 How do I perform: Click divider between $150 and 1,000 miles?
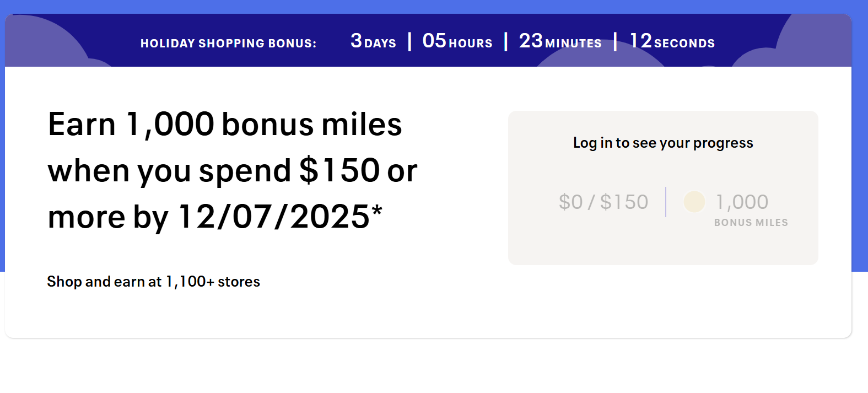click(666, 202)
